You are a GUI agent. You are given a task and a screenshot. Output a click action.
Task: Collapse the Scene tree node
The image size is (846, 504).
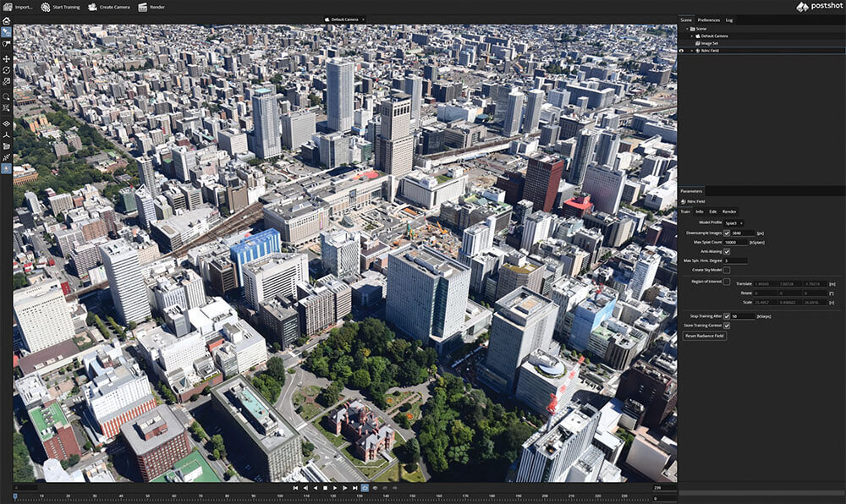[x=688, y=28]
